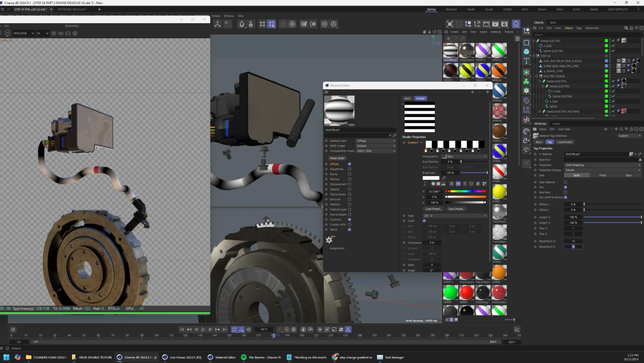Open the Projection Display Simple dropdown

(x=603, y=170)
